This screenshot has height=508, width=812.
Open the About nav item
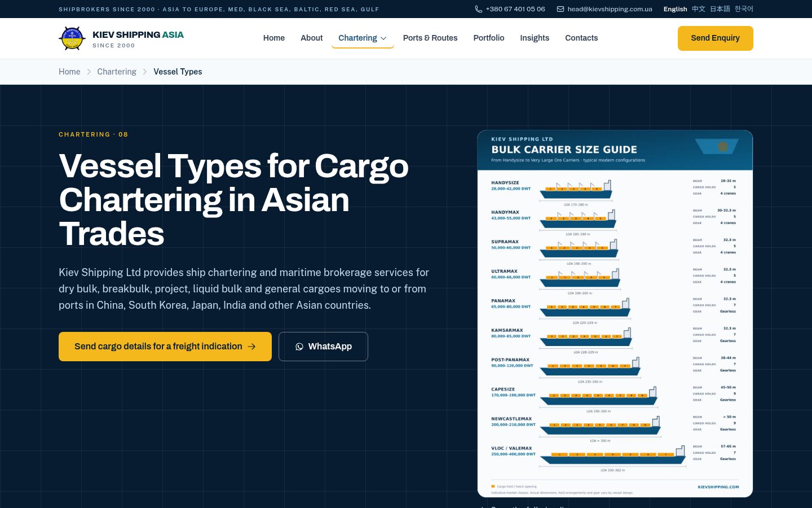(x=311, y=38)
